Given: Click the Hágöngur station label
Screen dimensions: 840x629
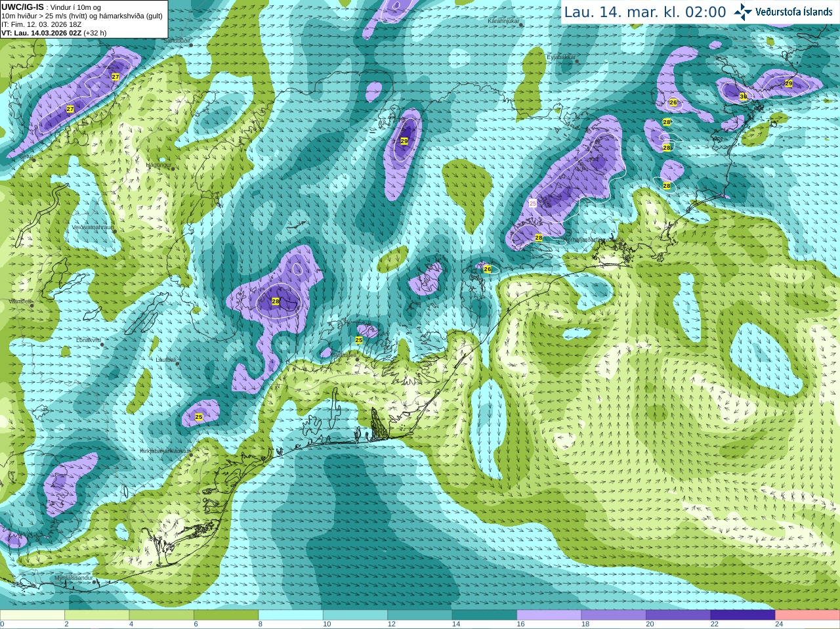Looking at the screenshot, I should 158,165.
